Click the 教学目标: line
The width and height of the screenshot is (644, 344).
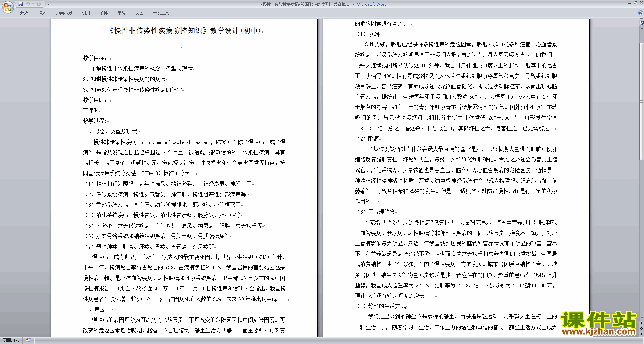coord(95,58)
